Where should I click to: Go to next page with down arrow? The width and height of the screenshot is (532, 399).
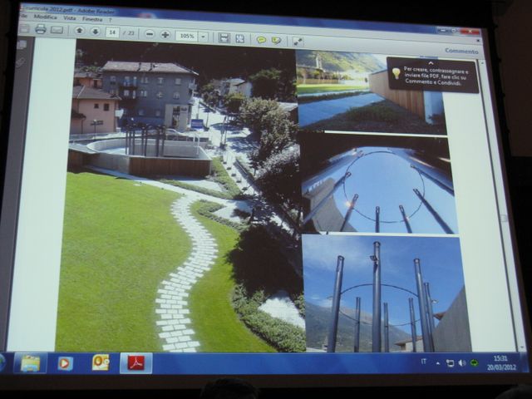click(x=96, y=32)
